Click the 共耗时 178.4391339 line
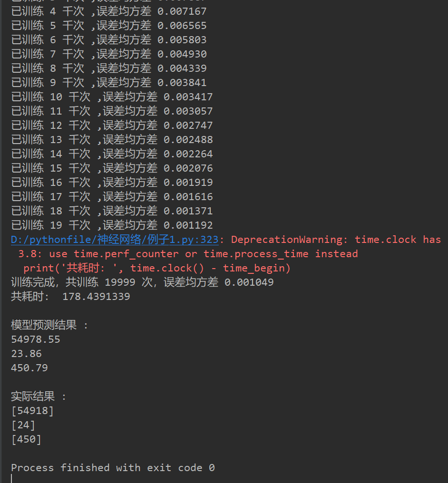The image size is (448, 483). 70,296
